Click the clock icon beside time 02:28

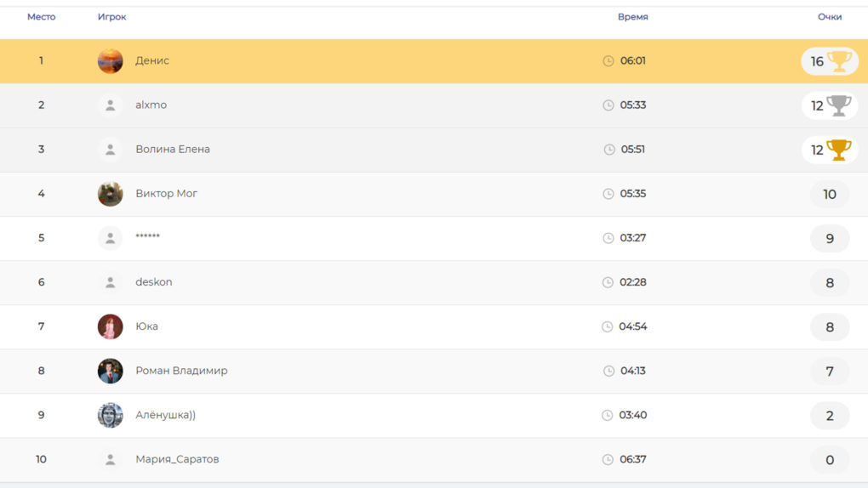point(608,282)
